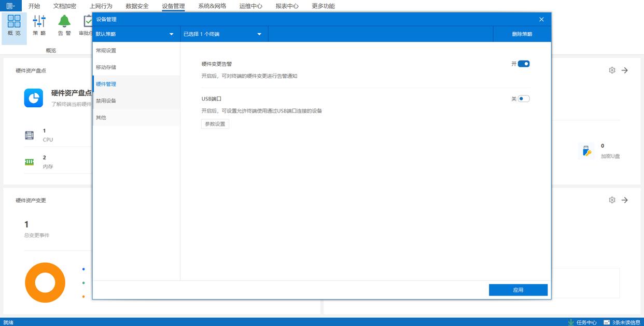The width and height of the screenshot is (644, 326).
Task: Open the 已选择 1 个终端 dropdown
Action: pos(223,34)
